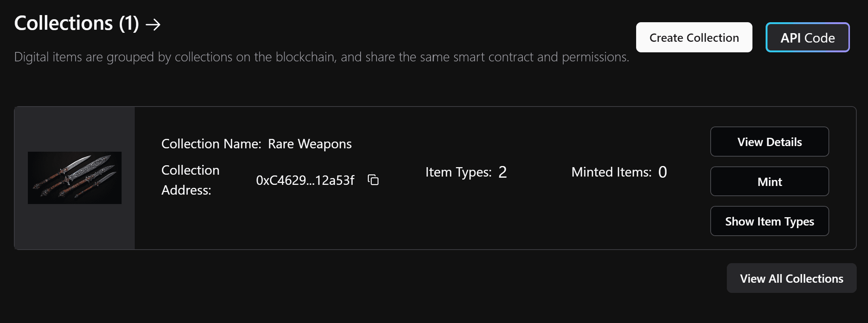Open the API Code panel
Screen dimensions: 868x323
[x=807, y=38]
